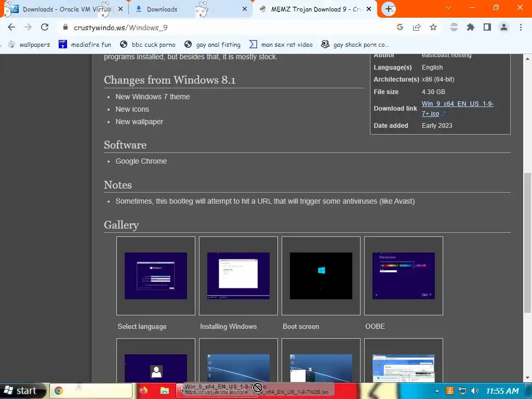
Task: Launch Firefox from the taskbar
Action: pyautogui.click(x=143, y=391)
